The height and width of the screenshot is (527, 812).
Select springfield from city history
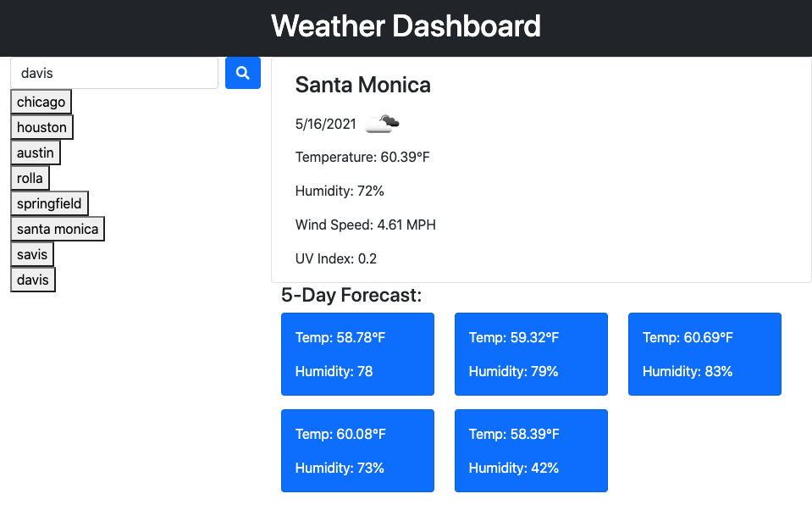click(49, 202)
